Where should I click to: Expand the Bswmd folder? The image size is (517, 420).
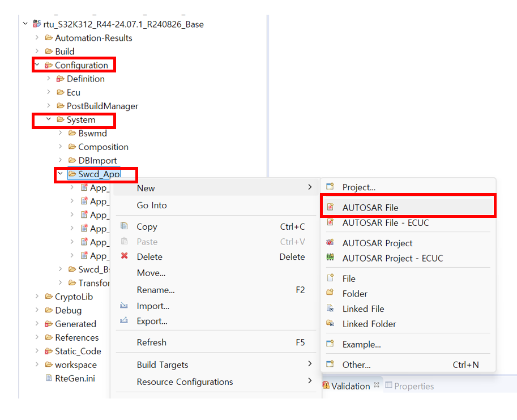61,134
